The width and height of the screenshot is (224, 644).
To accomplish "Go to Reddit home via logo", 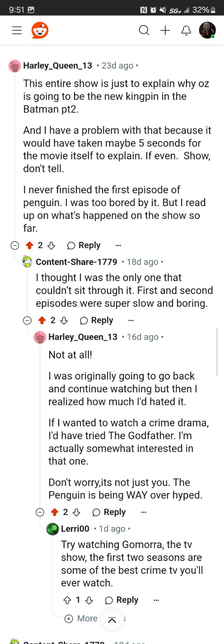I will [x=40, y=31].
